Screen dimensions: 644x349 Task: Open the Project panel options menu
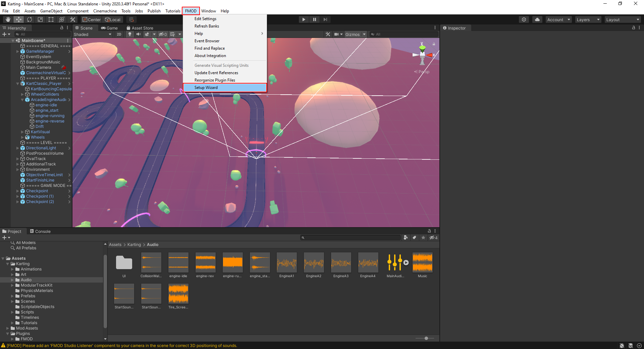pyautogui.click(x=435, y=231)
